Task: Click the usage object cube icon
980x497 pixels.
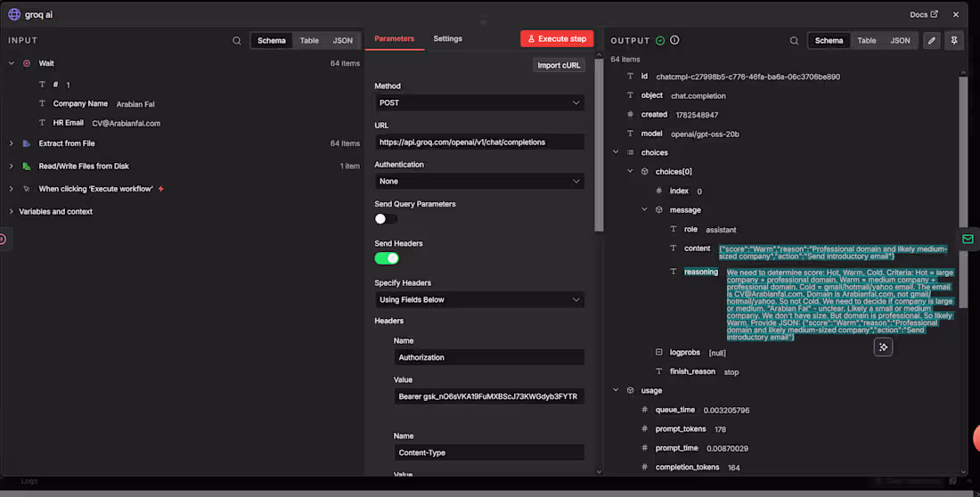Action: 630,390
